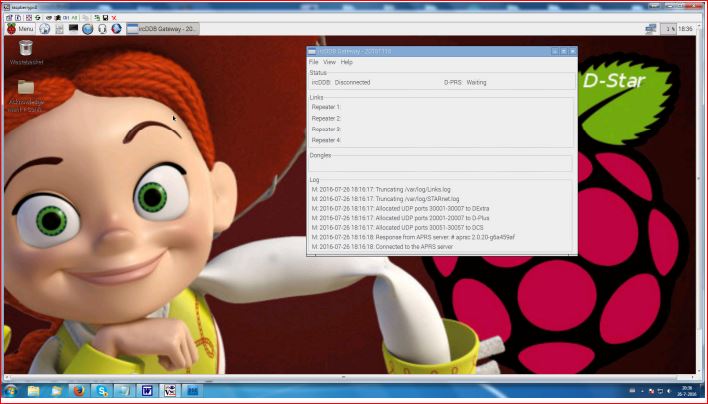
Task: Click the save disk icon in VNC toolbar
Action: pos(105,18)
